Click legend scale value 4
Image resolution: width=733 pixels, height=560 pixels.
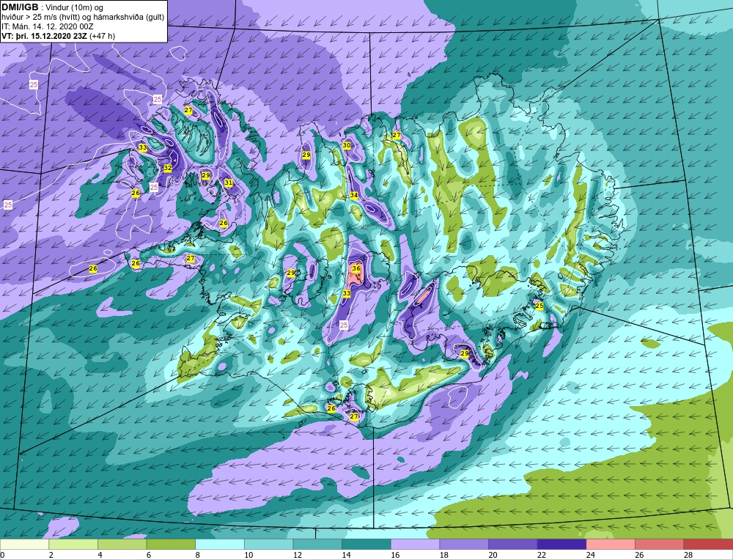pos(100,555)
